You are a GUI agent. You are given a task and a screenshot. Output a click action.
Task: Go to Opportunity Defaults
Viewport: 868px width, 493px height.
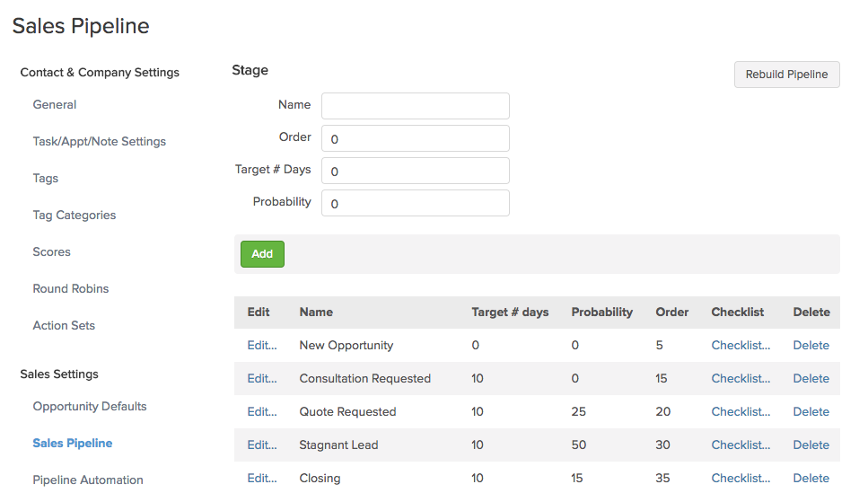point(90,407)
